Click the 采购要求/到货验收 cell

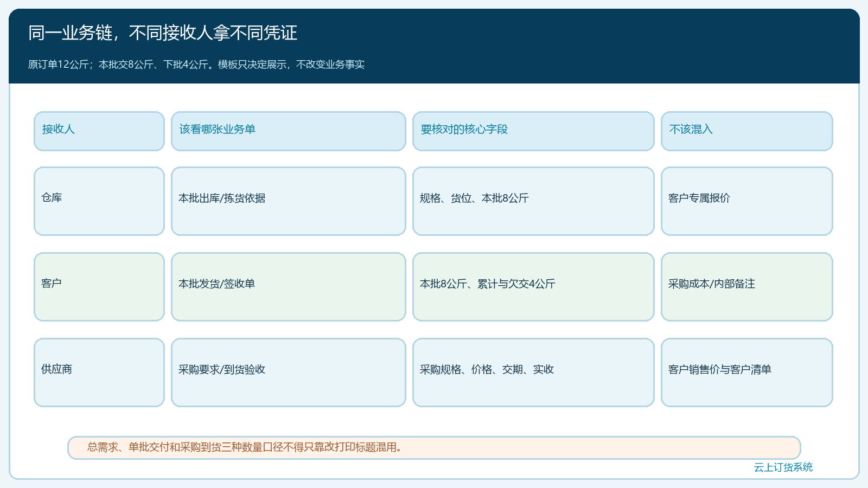[289, 373]
